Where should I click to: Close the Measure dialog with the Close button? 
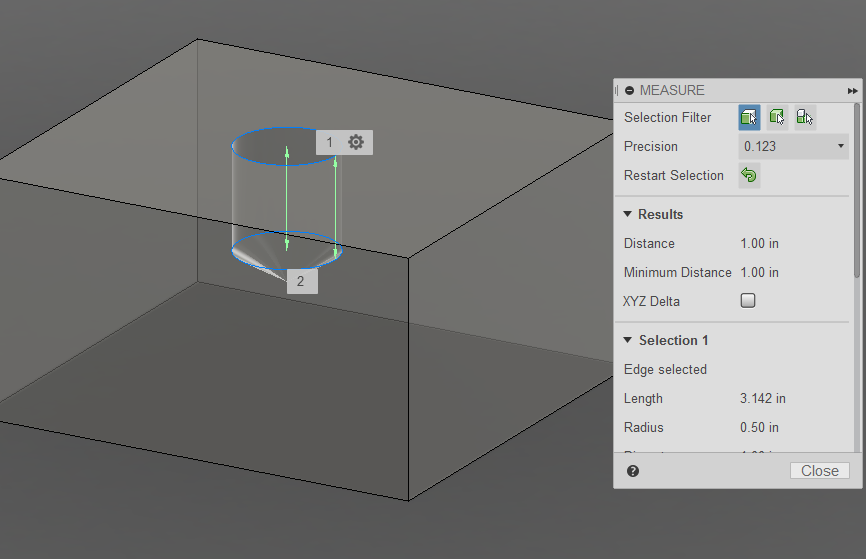coord(820,471)
